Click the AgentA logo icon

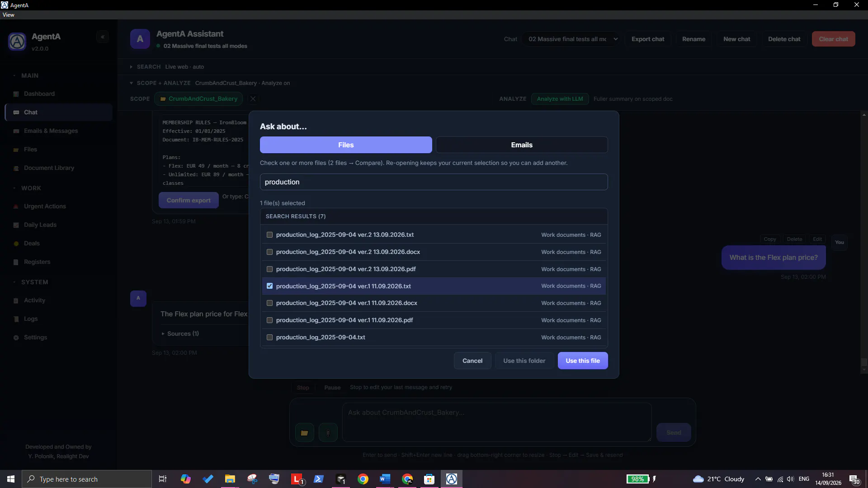click(x=17, y=42)
